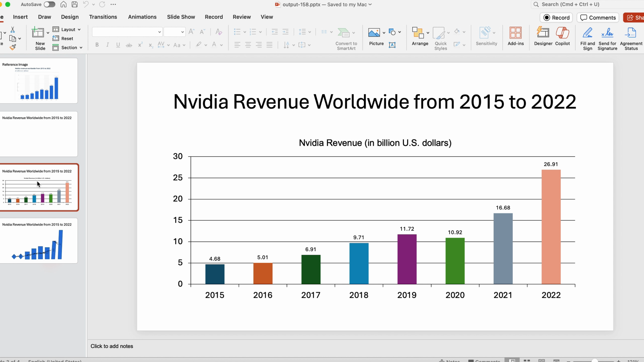Select the Transitions tab
This screenshot has width=644, height=362.
click(103, 17)
